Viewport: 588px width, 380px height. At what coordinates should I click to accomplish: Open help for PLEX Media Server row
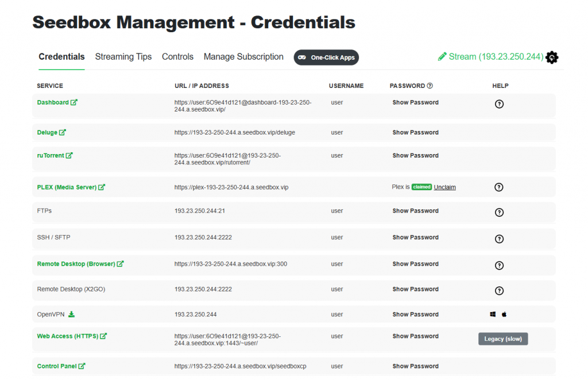tap(499, 187)
